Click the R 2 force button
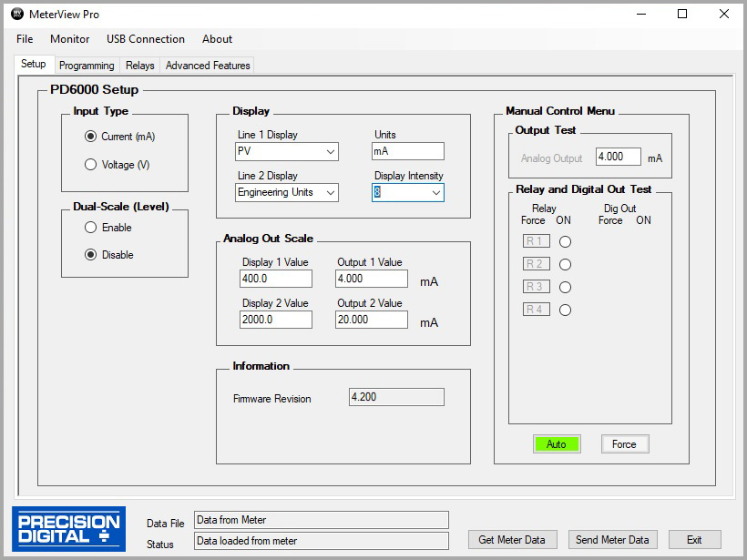The height and width of the screenshot is (560, 747). 536,264
